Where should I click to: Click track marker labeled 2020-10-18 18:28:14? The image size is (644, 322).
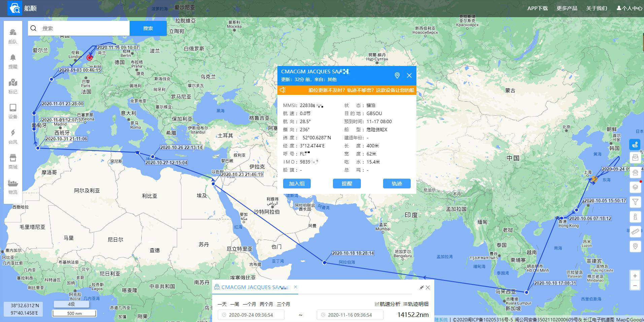click(325, 262)
